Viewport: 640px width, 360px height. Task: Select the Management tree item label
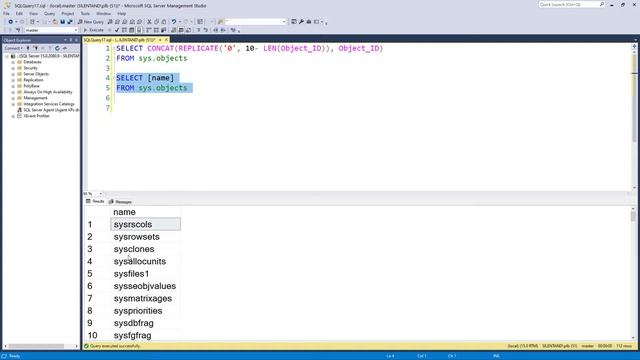35,98
